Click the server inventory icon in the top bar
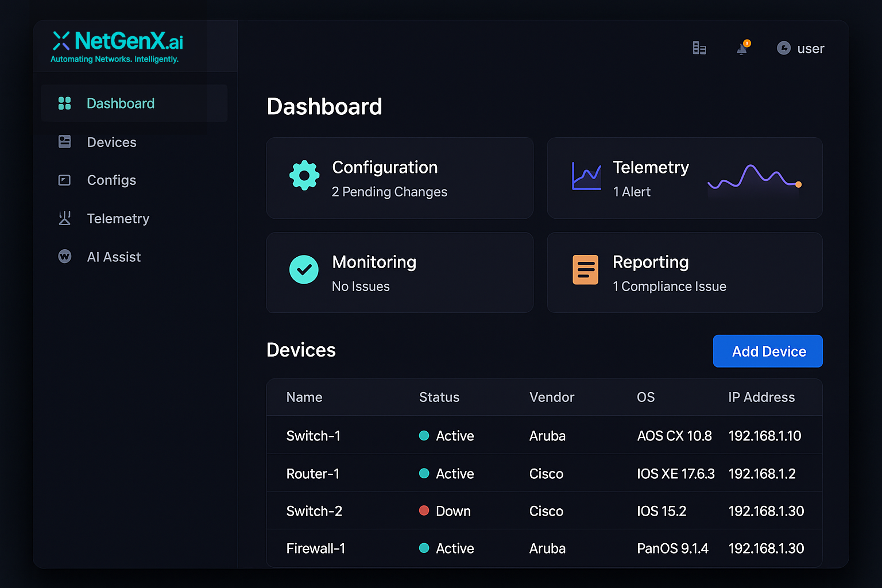This screenshot has height=588, width=882. (699, 48)
